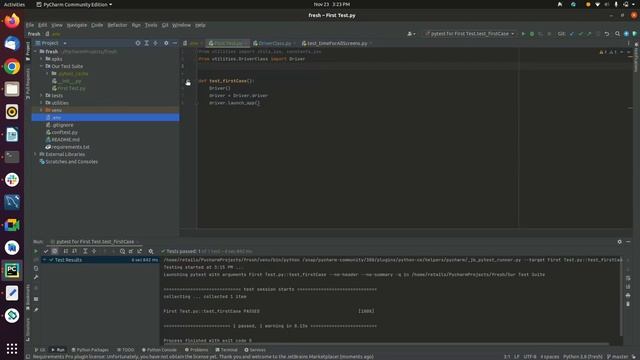Click gutter run icon beside test_firstCase
Viewport: 640px width, 360px height.
188,82
